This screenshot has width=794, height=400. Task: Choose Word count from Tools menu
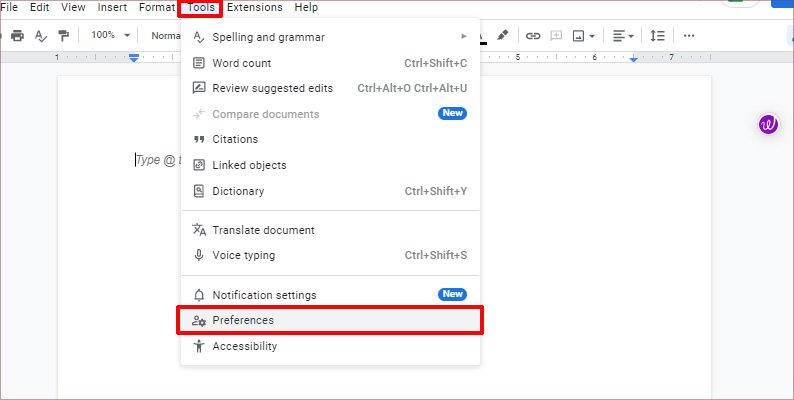[x=330, y=63]
